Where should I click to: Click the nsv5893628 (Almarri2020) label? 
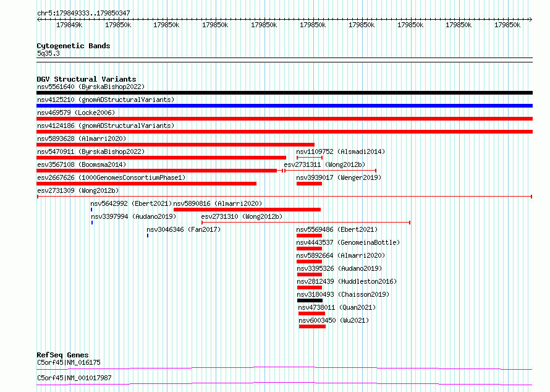point(82,138)
